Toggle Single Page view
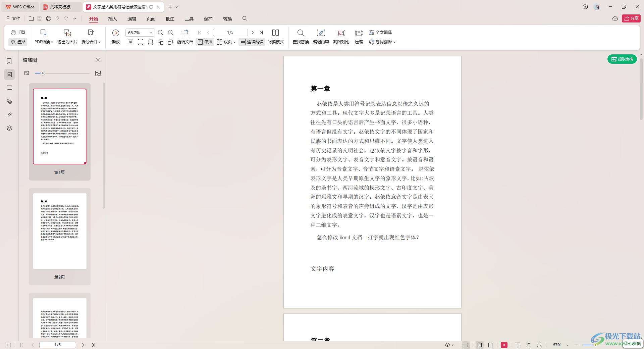The image size is (644, 349). (205, 42)
